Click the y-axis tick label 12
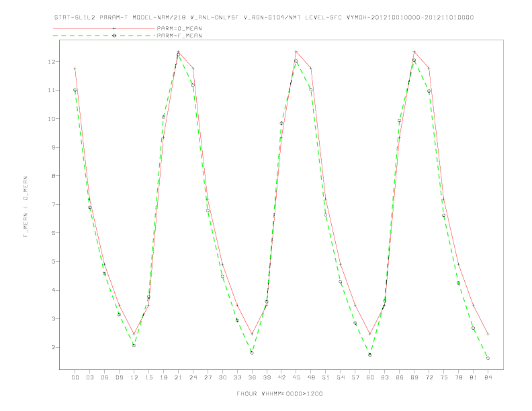 click(52, 62)
